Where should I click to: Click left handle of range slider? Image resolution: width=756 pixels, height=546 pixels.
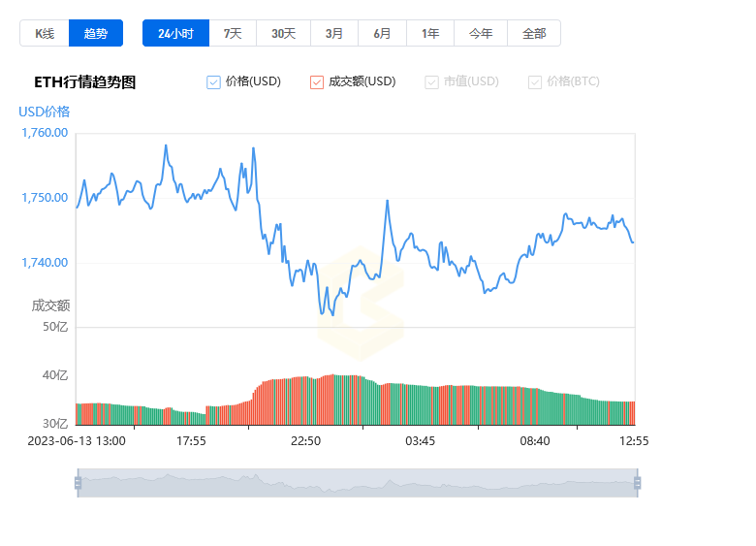coord(79,483)
